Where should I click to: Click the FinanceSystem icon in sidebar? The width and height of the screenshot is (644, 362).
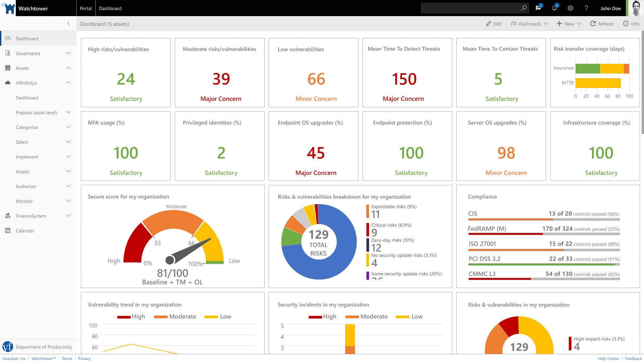point(8,216)
